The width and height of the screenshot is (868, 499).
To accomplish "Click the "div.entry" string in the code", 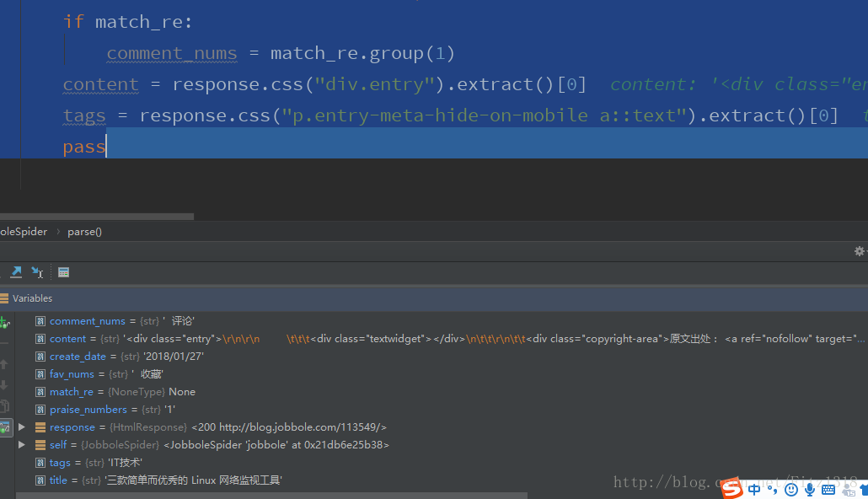I will pos(374,84).
